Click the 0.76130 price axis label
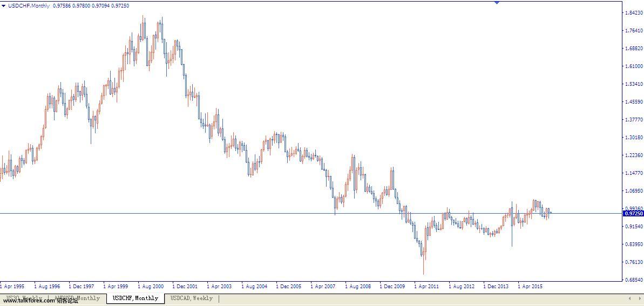This screenshot has width=644, height=306. pyautogui.click(x=633, y=262)
